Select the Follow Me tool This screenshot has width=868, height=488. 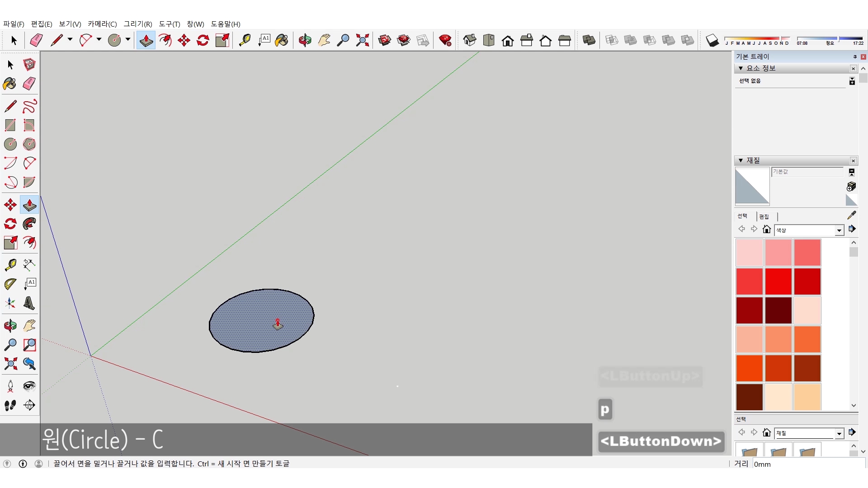click(29, 224)
